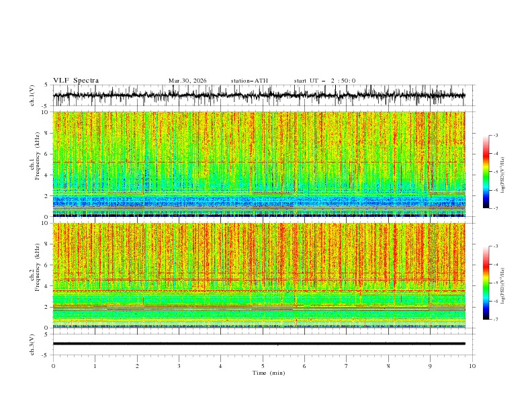Click the "start UT = 2 :50: 0" text
The image size is (532, 411).
tap(324, 81)
